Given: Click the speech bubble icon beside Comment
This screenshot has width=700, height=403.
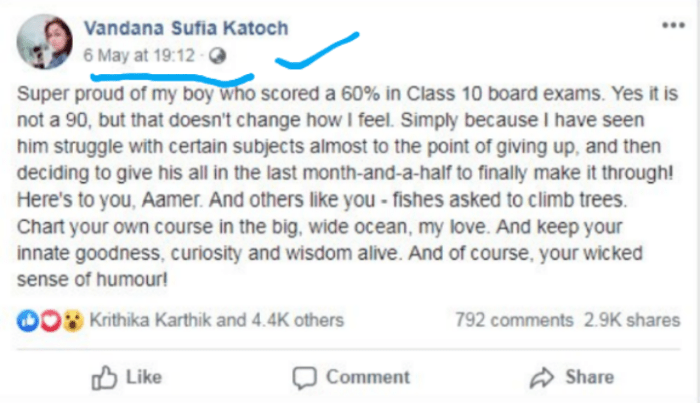Looking at the screenshot, I should (x=305, y=377).
